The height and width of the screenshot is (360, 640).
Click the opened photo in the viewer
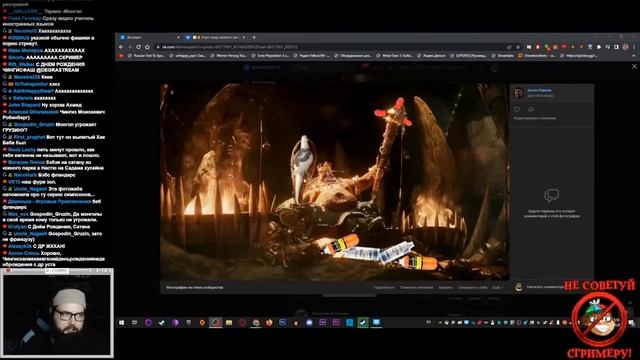(x=334, y=182)
